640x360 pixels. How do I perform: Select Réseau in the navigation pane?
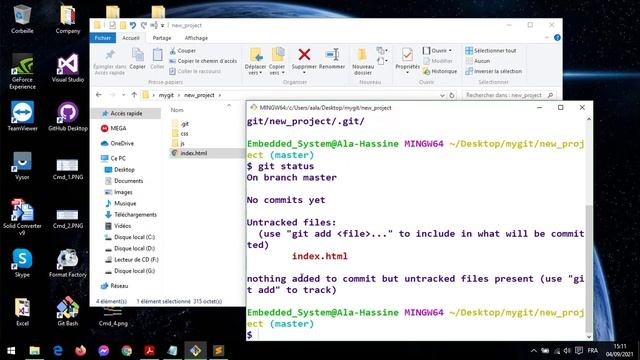pyautogui.click(x=119, y=286)
